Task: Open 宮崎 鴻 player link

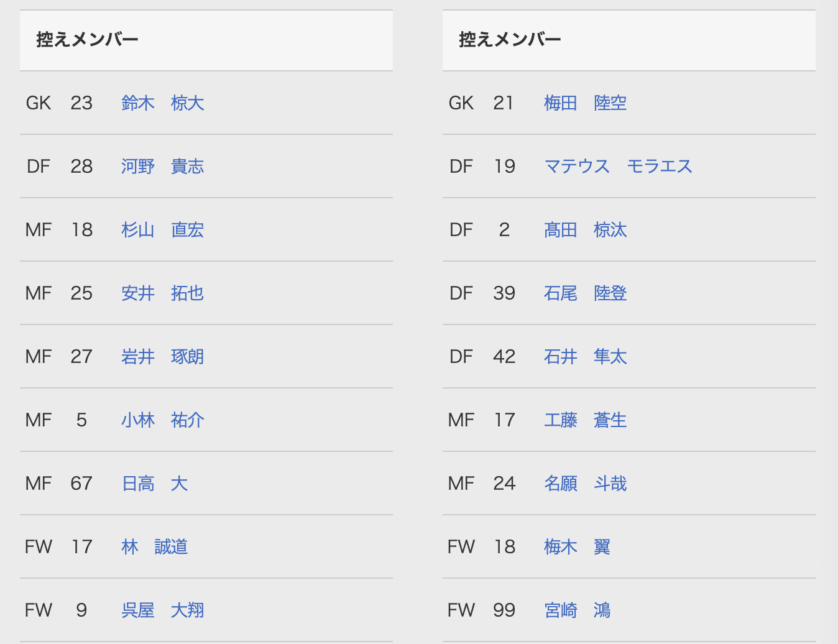Action: pos(578,610)
